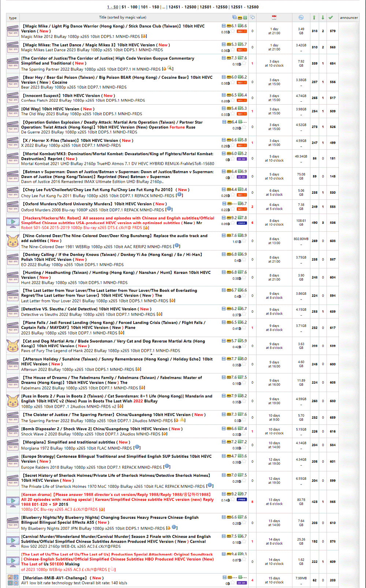Sort by leechers green down arrow

click(322, 17)
